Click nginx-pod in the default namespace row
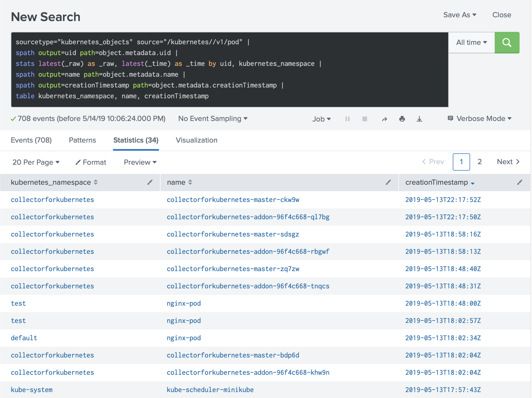The width and height of the screenshot is (532, 398). point(184,338)
